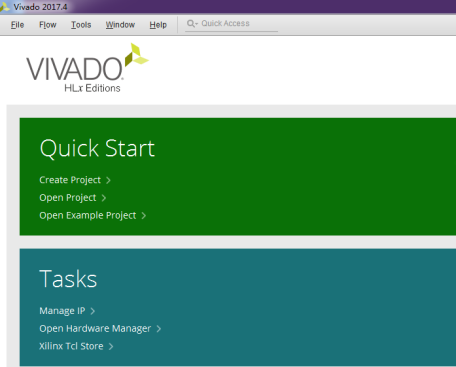Screen dimensions: 456x367
Task: Click the chevron next to Create Project
Action: 108,180
